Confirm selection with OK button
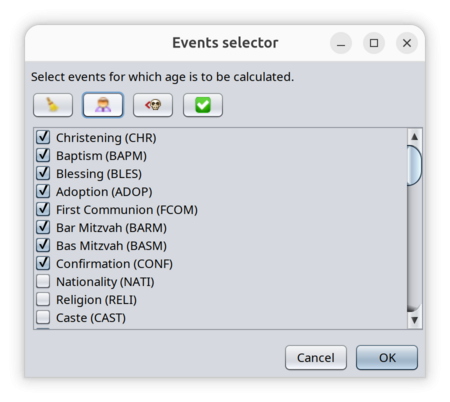The image size is (450, 402). coord(387,358)
